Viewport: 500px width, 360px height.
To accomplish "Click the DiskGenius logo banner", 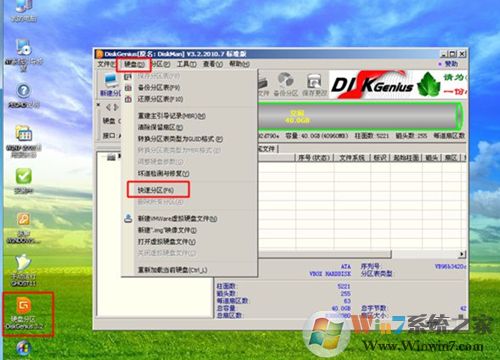I will click(x=398, y=84).
